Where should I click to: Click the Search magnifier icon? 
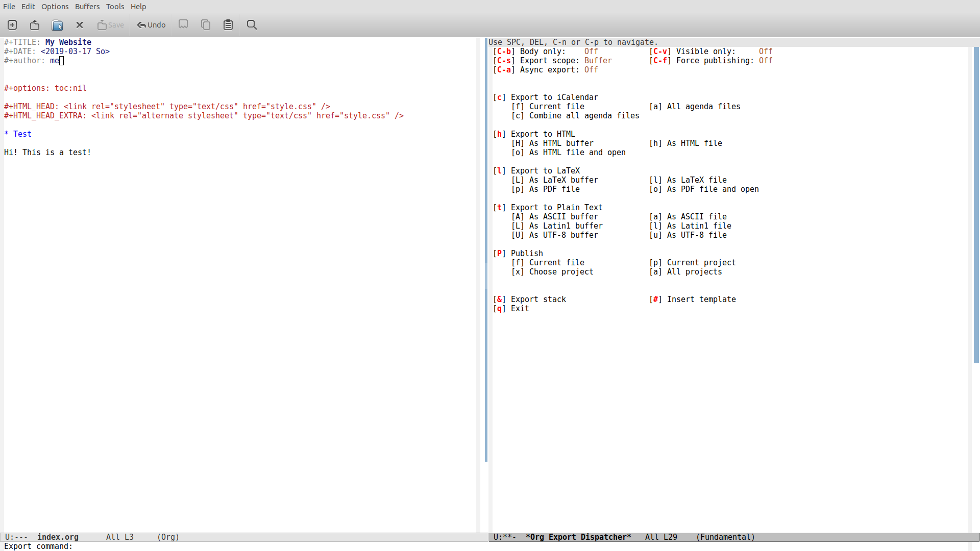(252, 25)
